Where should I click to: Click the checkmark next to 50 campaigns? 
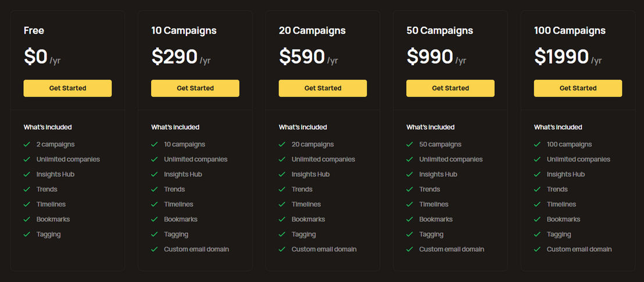[410, 144]
